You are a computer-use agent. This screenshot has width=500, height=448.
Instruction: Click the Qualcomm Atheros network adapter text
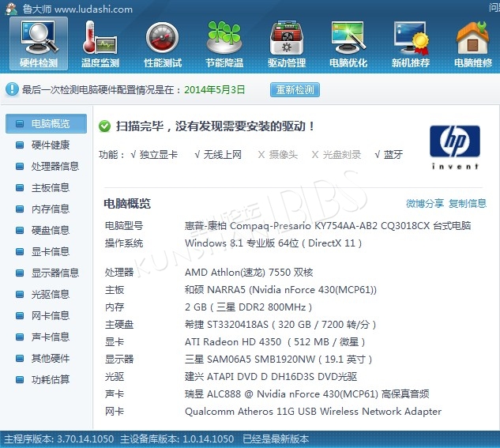[313, 412]
